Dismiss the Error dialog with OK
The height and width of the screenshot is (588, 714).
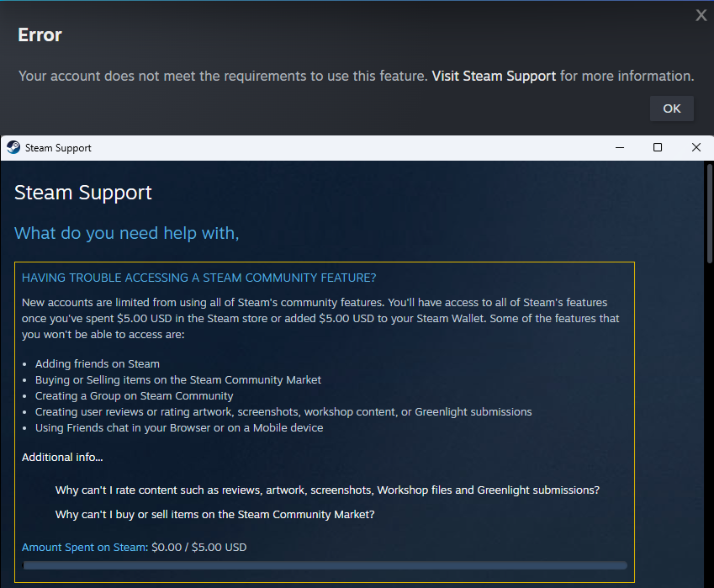672,109
